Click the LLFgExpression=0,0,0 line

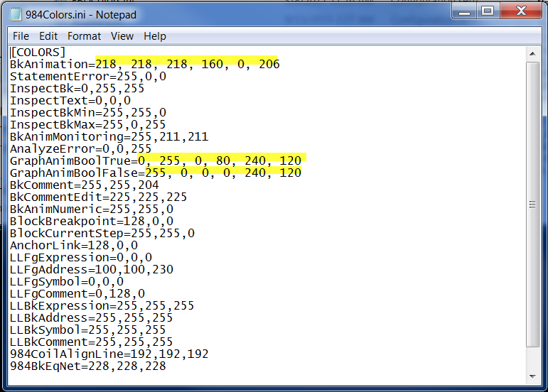click(81, 257)
